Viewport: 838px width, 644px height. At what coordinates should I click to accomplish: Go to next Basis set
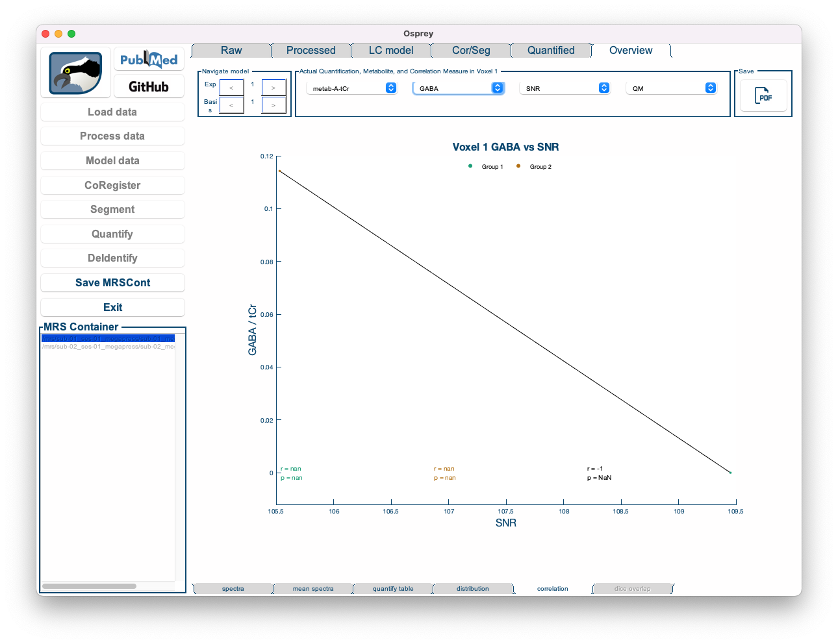click(x=273, y=105)
